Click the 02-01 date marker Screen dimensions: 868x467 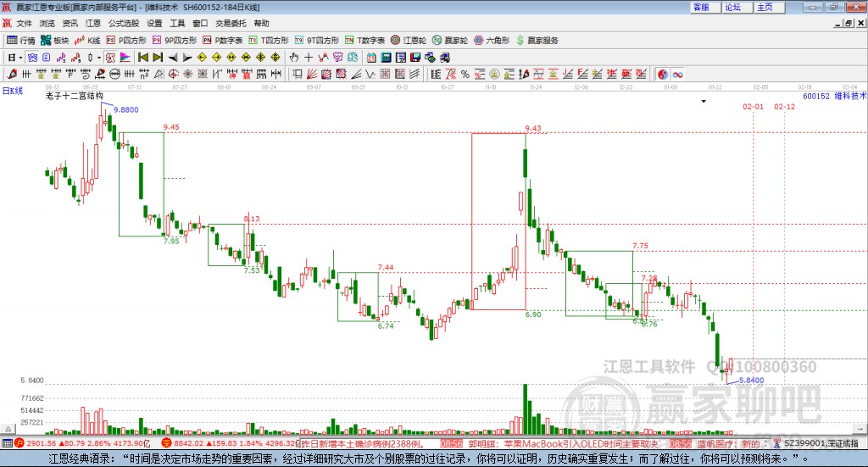point(753,107)
